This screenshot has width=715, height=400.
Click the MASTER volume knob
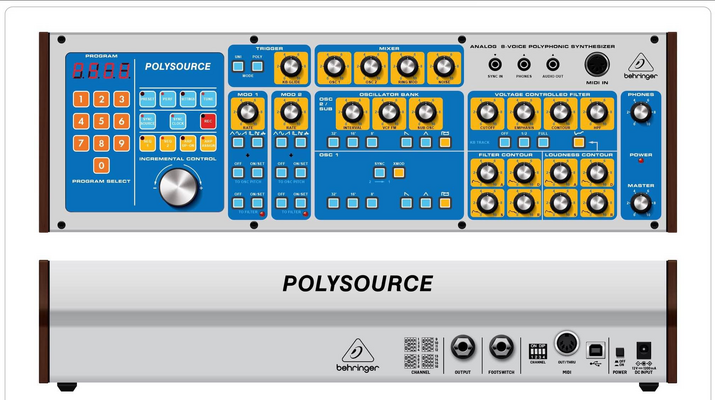click(641, 203)
